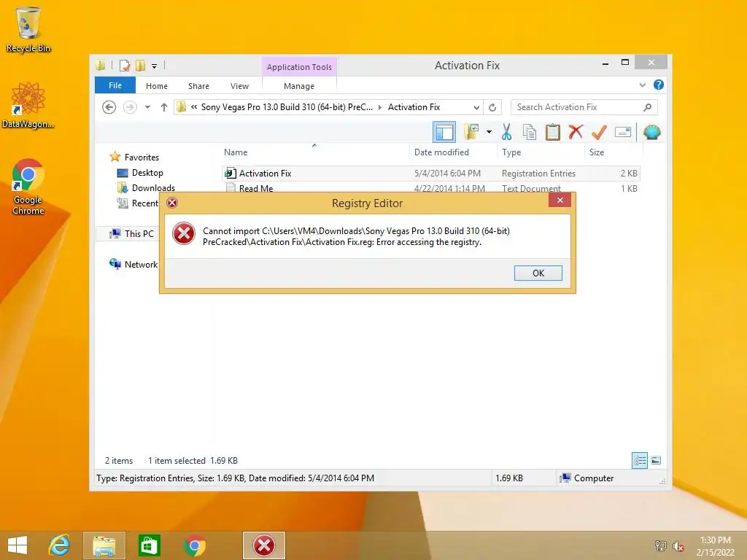
Task: Launch Internet Explorer from the taskbar
Action: point(60,545)
